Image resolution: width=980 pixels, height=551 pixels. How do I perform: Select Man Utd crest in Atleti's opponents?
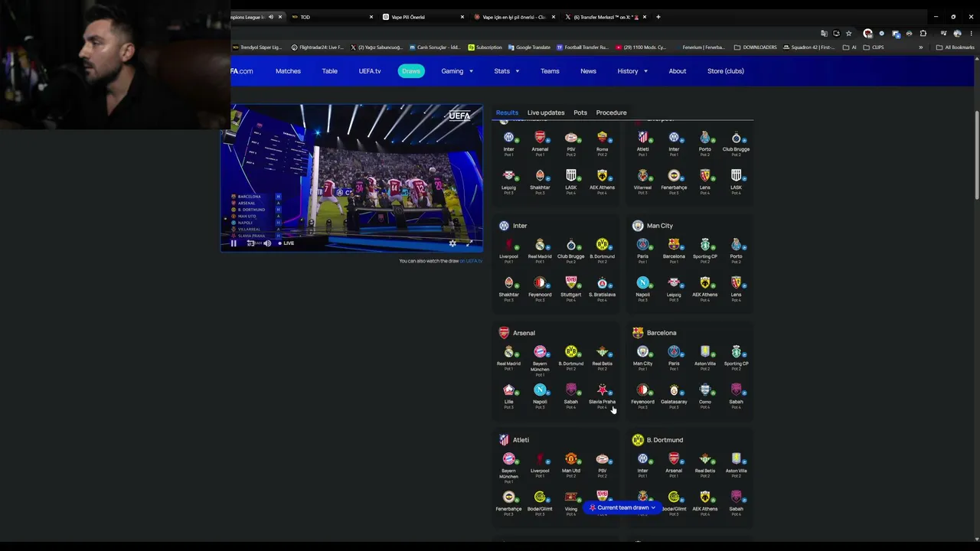570,459
